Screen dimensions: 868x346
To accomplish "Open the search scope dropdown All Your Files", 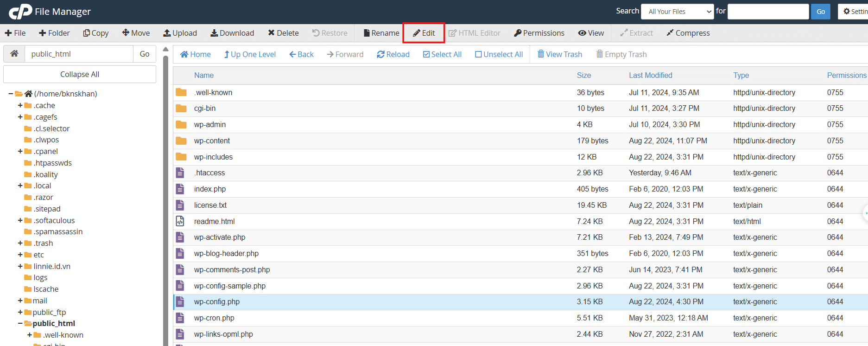I will [677, 12].
